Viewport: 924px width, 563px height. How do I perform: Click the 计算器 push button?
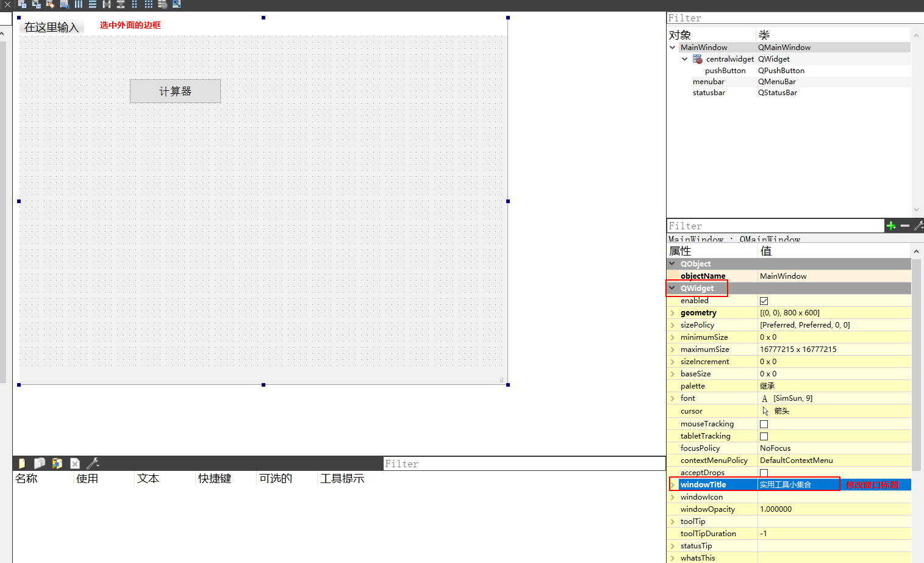tap(175, 91)
